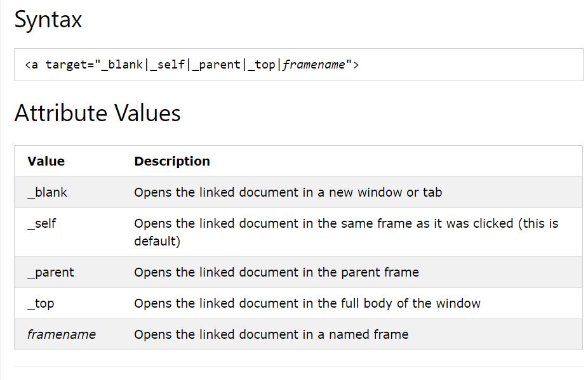This screenshot has width=588, height=380.
Task: Select the _blank value cell in table
Action: click(47, 192)
